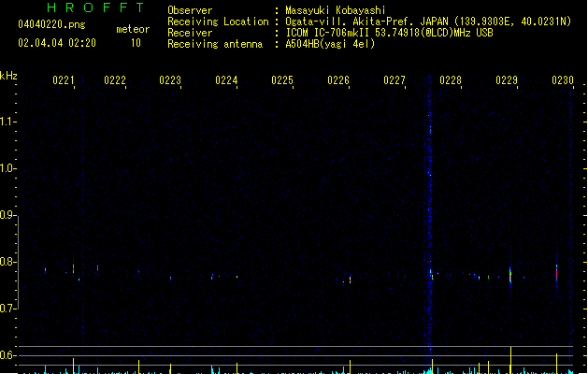This screenshot has height=374, width=588.
Task: Click the meteor echo at the 0221 tick
Action: coord(74,268)
